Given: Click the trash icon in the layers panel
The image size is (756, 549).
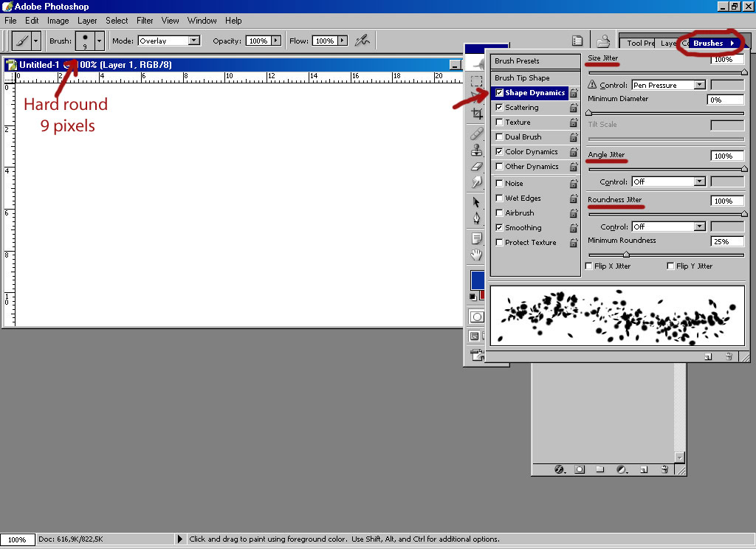Looking at the screenshot, I should [664, 469].
